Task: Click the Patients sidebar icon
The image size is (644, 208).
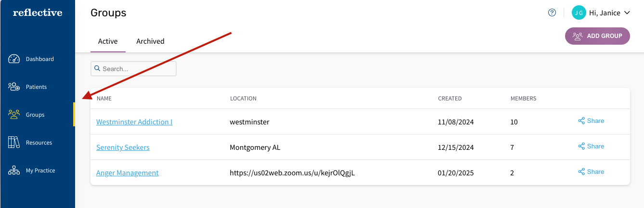Action: click(x=14, y=87)
